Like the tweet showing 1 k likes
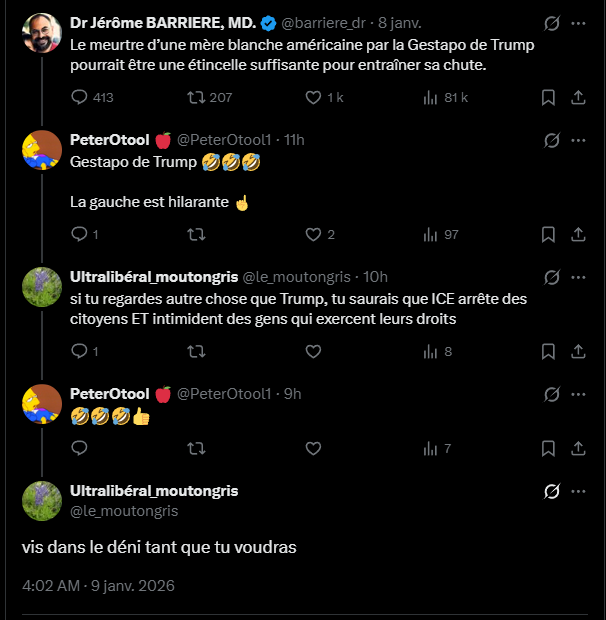The width and height of the screenshot is (606, 620). tap(324, 97)
